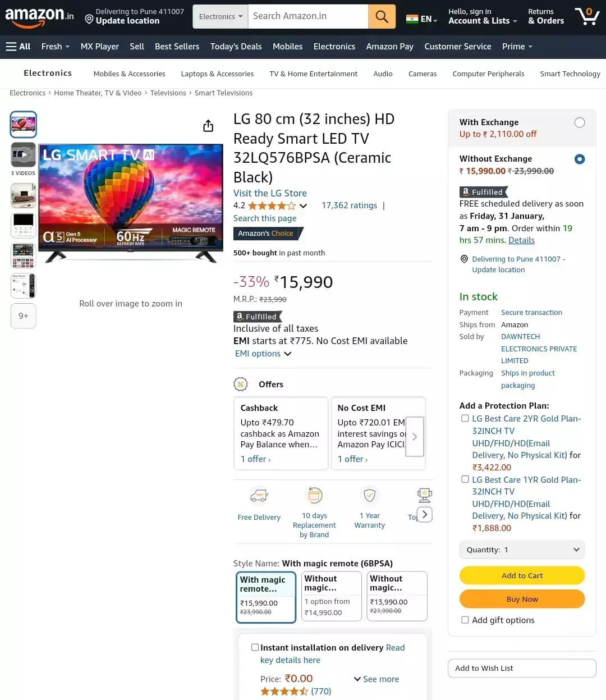The width and height of the screenshot is (606, 700).
Task: Open the Quantity dropdown
Action: tap(522, 550)
